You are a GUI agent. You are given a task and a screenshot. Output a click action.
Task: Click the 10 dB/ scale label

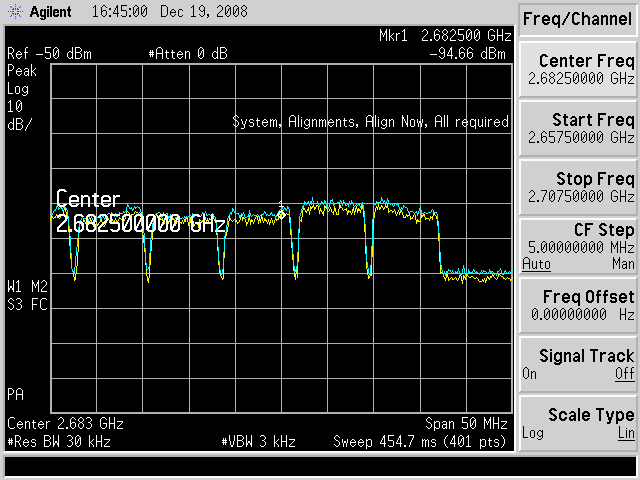[19, 116]
